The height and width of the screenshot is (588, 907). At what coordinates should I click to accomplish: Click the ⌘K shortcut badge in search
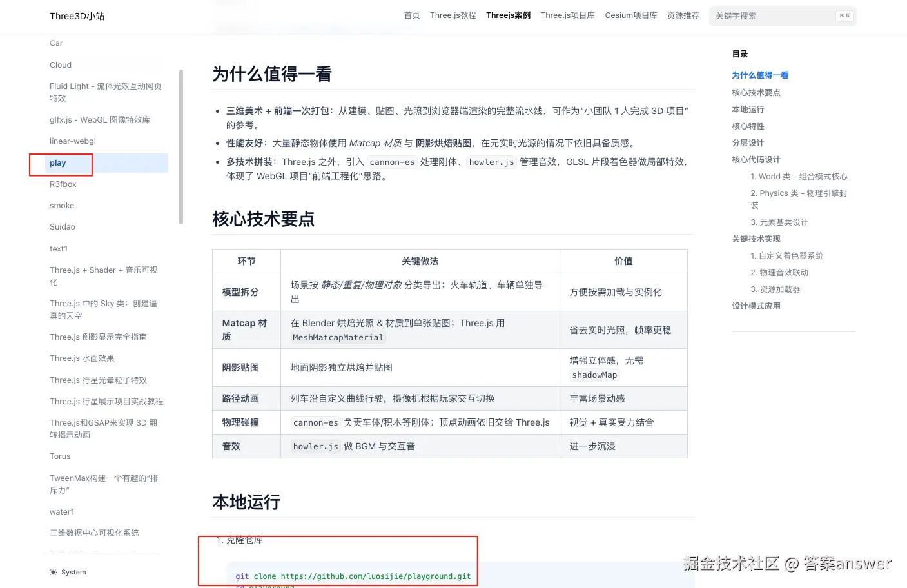[844, 15]
